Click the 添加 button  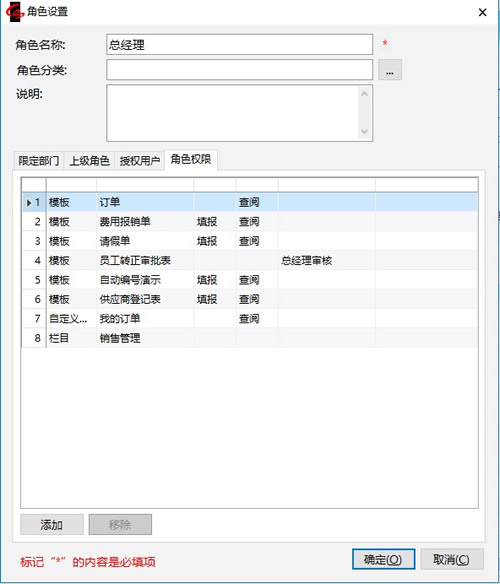click(x=52, y=524)
